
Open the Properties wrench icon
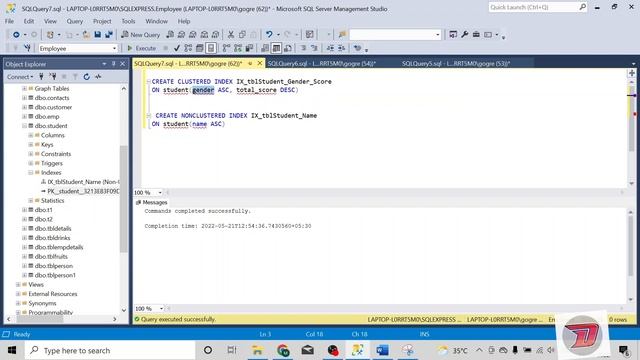pos(464,35)
